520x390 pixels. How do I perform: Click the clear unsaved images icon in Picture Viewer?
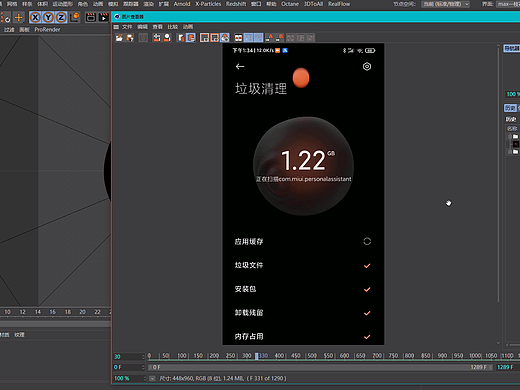click(x=156, y=38)
